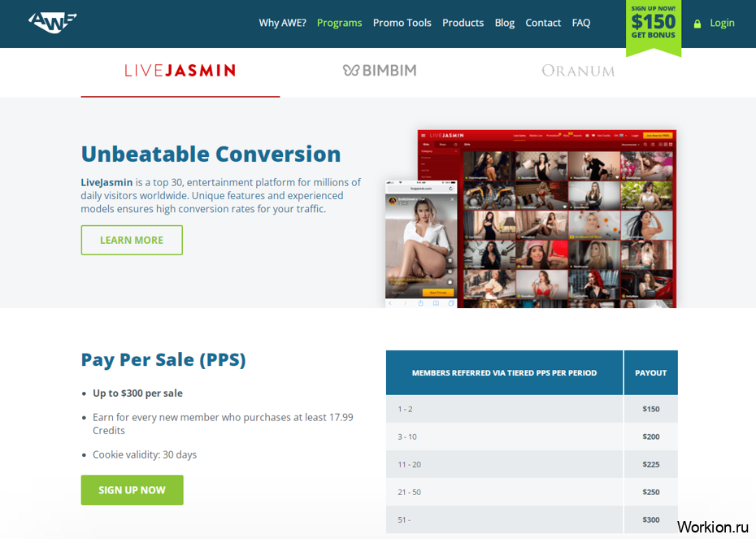Screen dimensions: 756x539
Task: Switch to the BimBim program tab
Action: tap(380, 71)
